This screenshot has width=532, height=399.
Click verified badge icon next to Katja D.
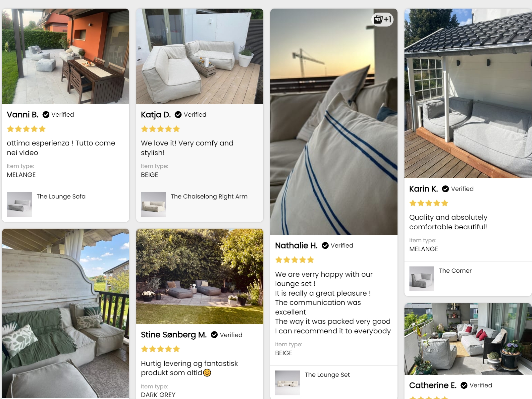tap(178, 115)
